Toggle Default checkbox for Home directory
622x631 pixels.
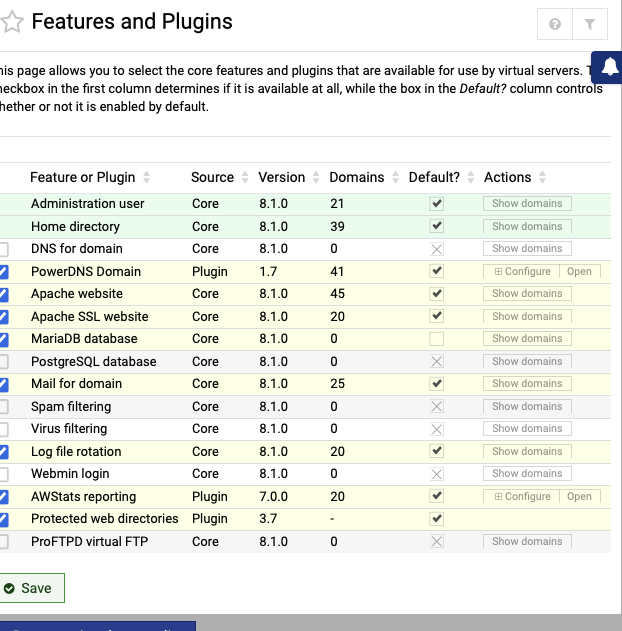click(x=437, y=226)
